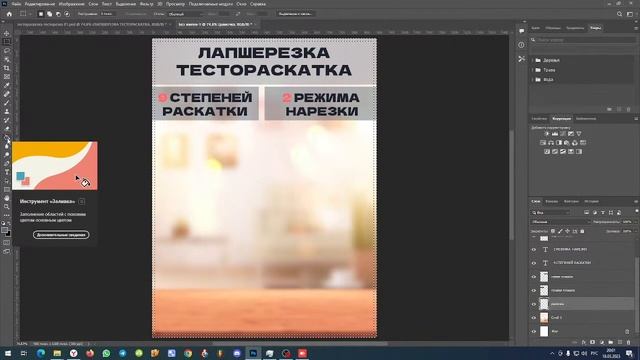Screen dimensions: 640x360
Task: Lock transparent pixels of the layer
Action: click(x=553, y=231)
